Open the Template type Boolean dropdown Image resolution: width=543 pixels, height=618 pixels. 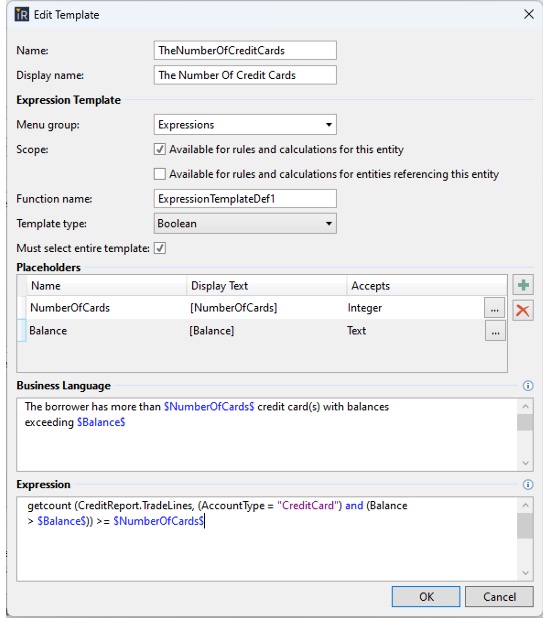point(245,223)
